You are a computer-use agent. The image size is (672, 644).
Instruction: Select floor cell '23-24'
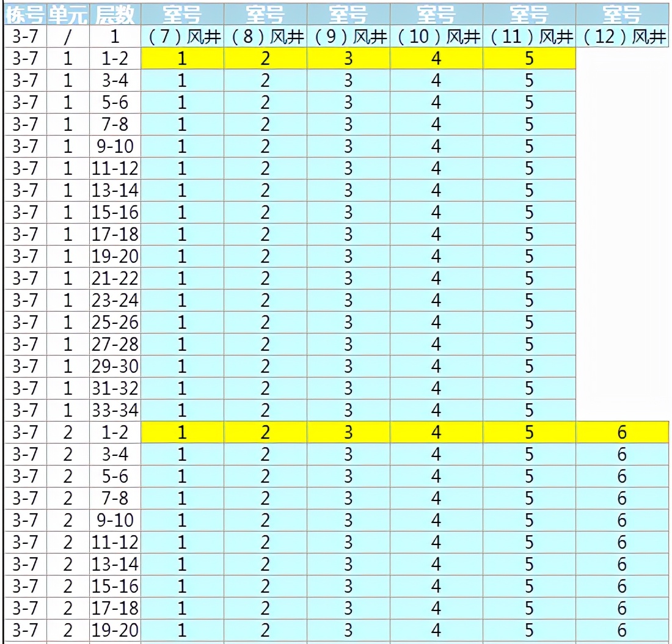pos(115,300)
